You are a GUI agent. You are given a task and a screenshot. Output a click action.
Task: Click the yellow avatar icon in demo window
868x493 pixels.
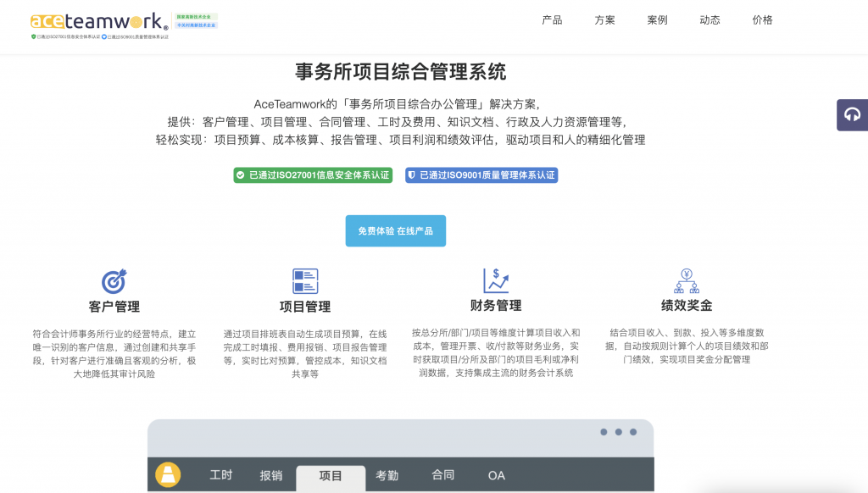pyautogui.click(x=168, y=474)
